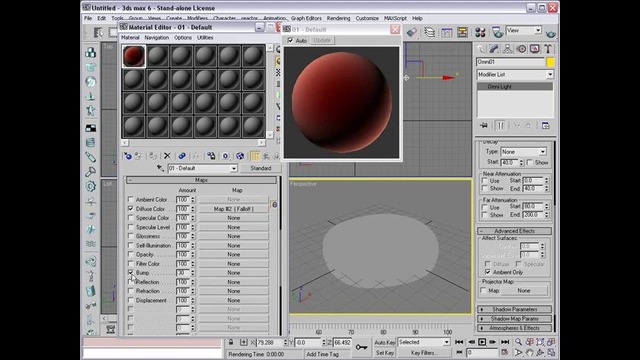Open the Motion command panel tab
Image resolution: width=640 pixels, height=360 pixels.
point(521,49)
